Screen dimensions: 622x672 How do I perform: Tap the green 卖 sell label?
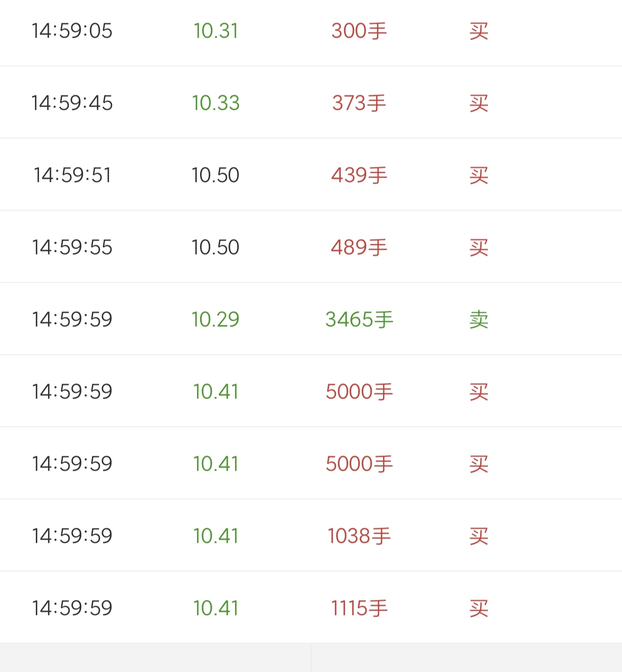479,320
